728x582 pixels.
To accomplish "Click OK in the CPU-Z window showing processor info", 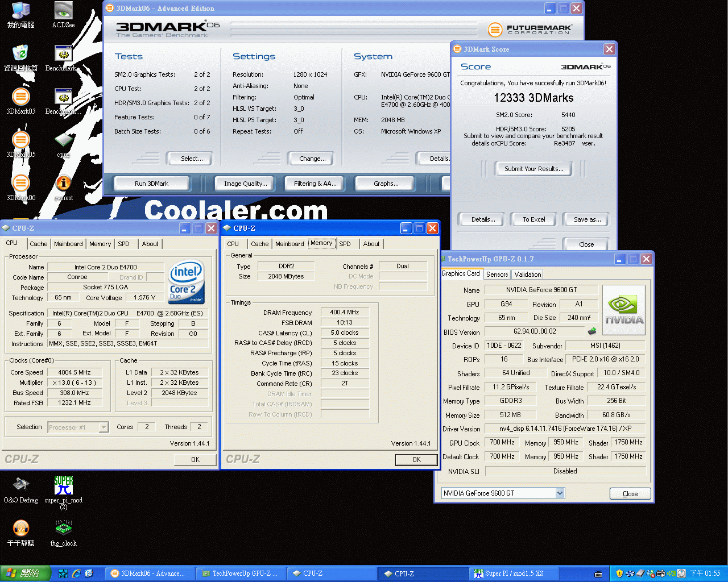I will click(195, 460).
